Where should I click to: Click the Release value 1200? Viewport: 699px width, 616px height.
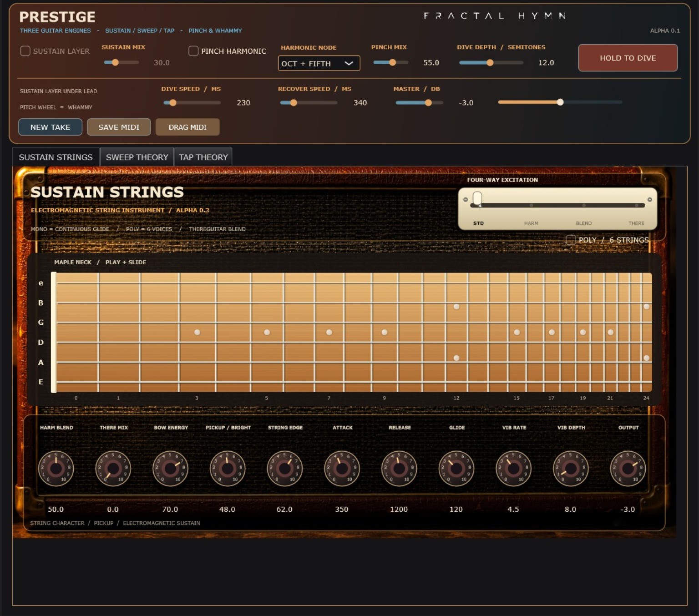pyautogui.click(x=399, y=510)
